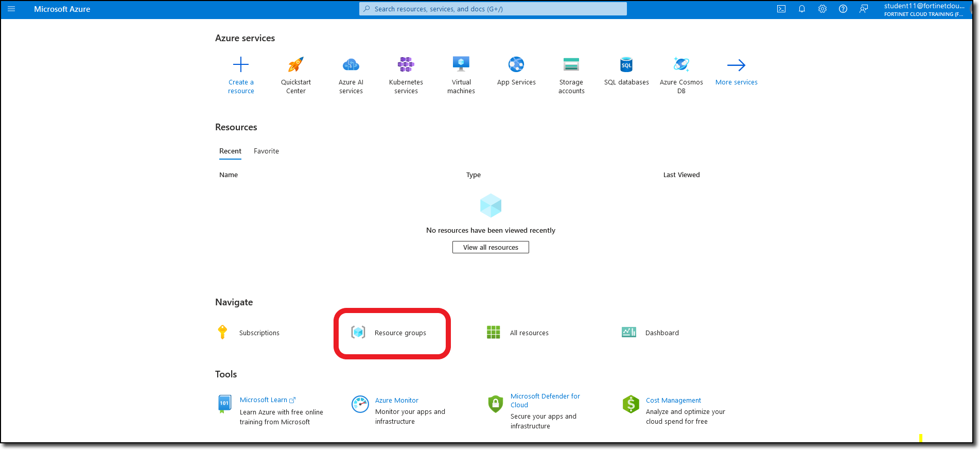Switch to the Recent tab
Viewport: 980px width, 450px height.
click(x=230, y=151)
